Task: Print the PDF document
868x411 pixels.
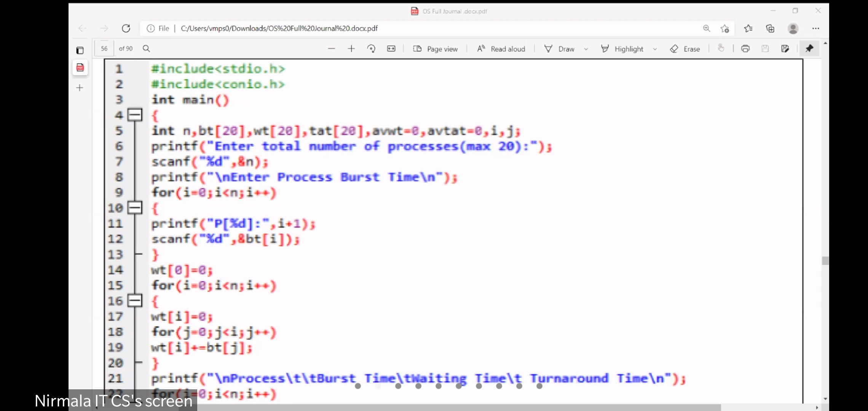Action: click(x=745, y=49)
